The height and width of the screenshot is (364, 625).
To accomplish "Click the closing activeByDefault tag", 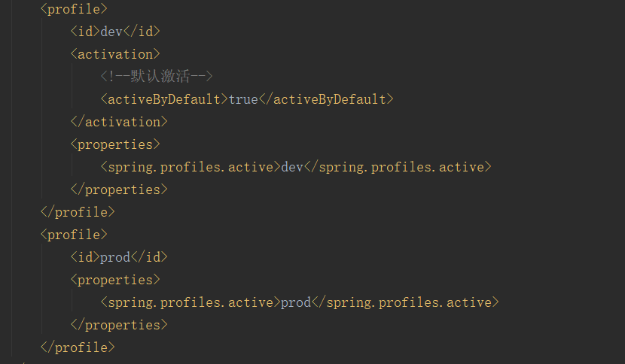I will [326, 99].
